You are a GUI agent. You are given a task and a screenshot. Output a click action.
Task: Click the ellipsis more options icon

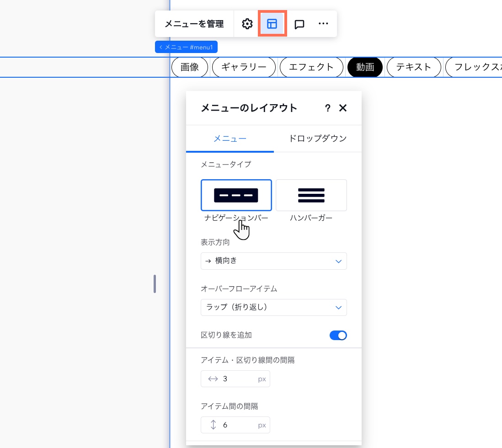(x=323, y=24)
